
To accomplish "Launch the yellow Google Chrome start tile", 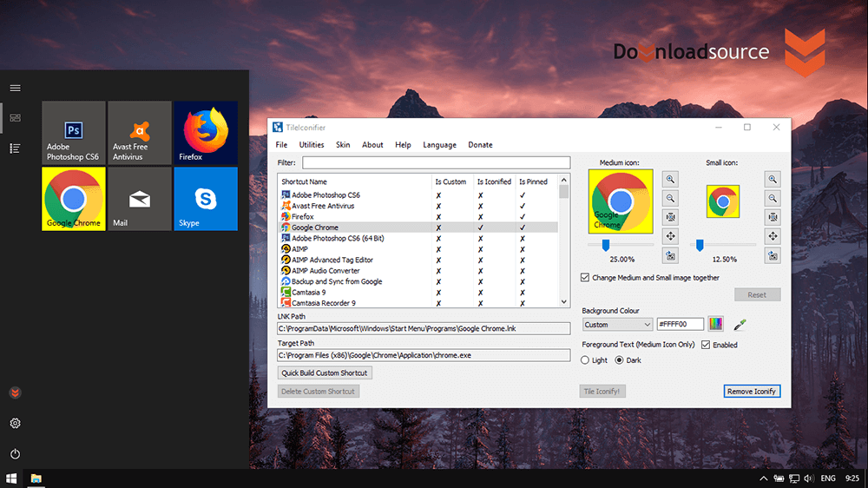I will point(74,199).
